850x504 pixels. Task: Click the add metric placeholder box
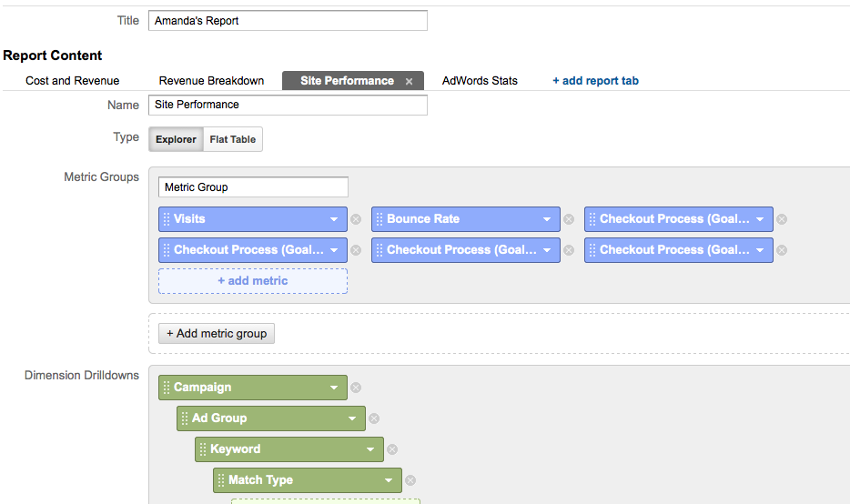click(x=253, y=281)
